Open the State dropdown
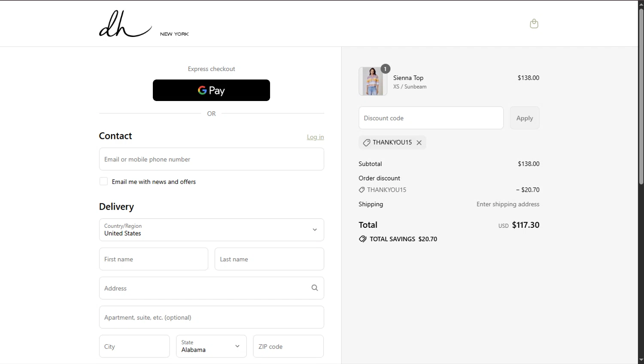 [x=211, y=346]
